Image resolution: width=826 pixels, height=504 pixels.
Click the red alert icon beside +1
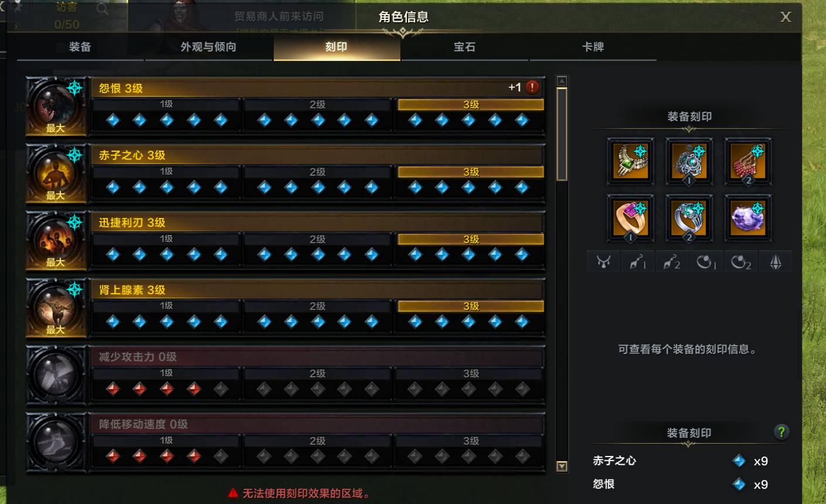tap(532, 87)
